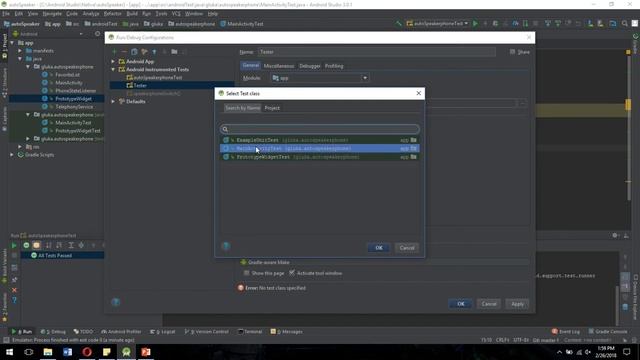Image resolution: width=640 pixels, height=360 pixels.
Task: Open Windows Start menu
Action: [9, 352]
